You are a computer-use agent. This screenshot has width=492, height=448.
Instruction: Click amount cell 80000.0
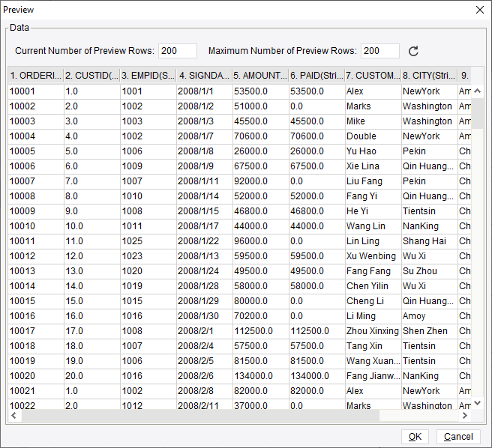260,301
